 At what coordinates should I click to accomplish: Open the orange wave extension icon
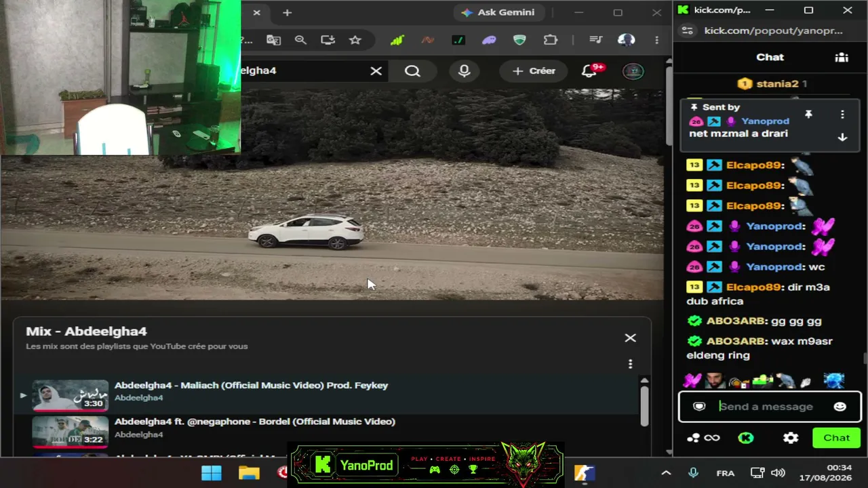(427, 40)
